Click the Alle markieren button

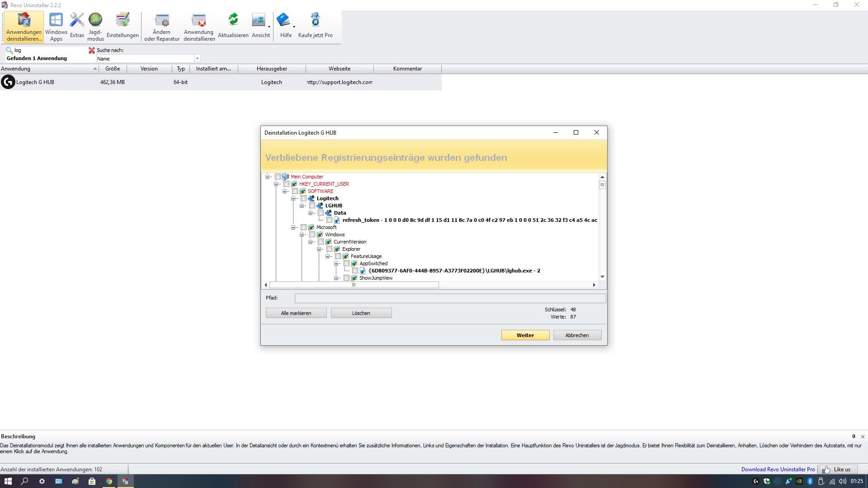[296, 313]
